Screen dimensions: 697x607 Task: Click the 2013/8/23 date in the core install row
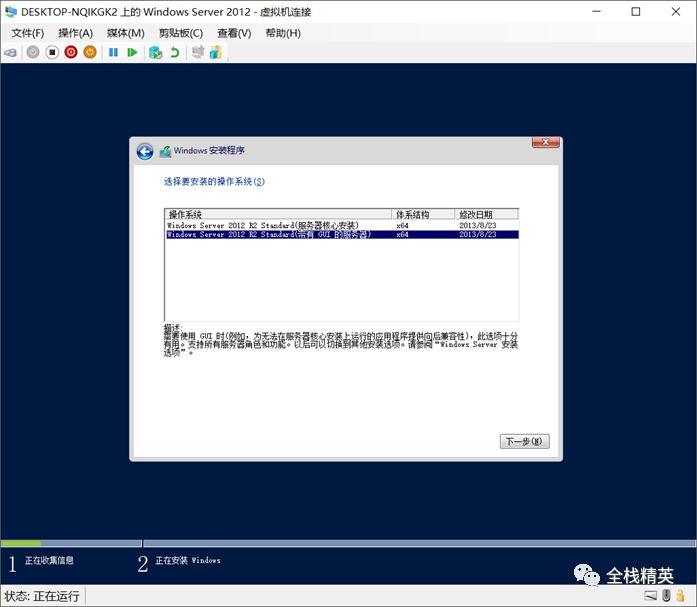pyautogui.click(x=478, y=225)
